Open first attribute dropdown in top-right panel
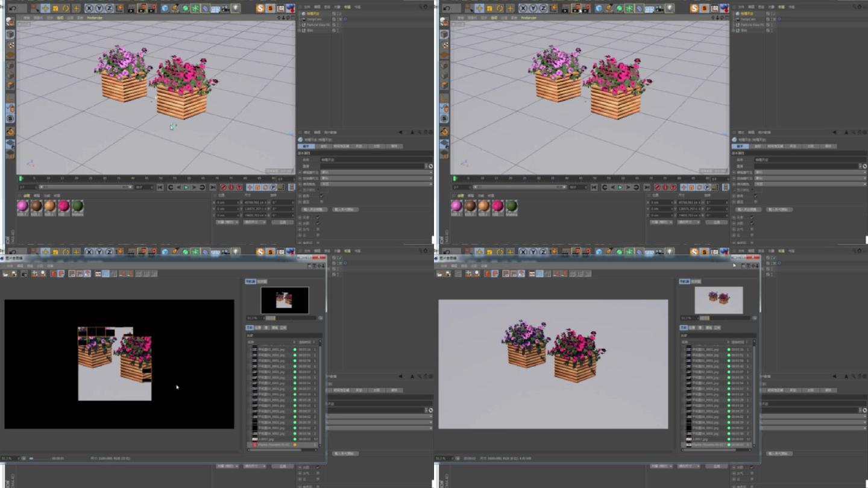The height and width of the screenshot is (488, 868). pos(810,172)
